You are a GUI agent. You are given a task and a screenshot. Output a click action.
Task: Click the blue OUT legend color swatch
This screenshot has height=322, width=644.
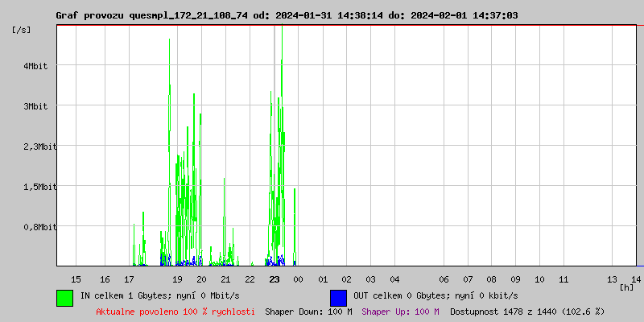pos(338,297)
